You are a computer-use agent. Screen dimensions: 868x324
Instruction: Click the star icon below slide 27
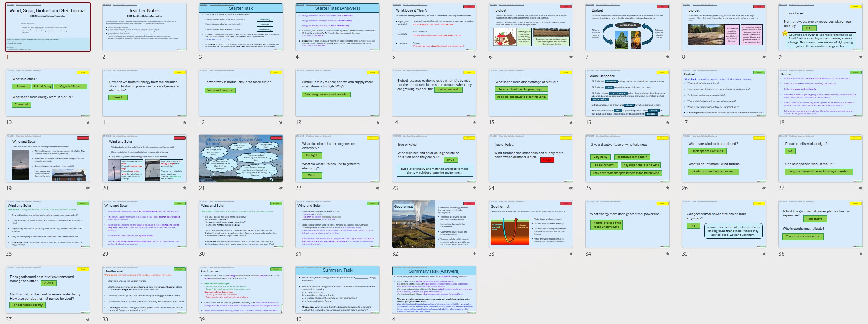[x=860, y=188]
